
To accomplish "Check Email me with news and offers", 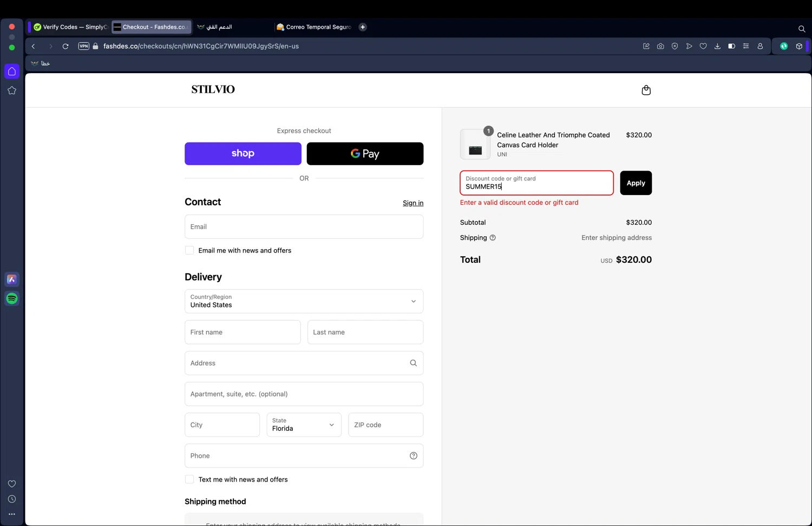I will [189, 250].
